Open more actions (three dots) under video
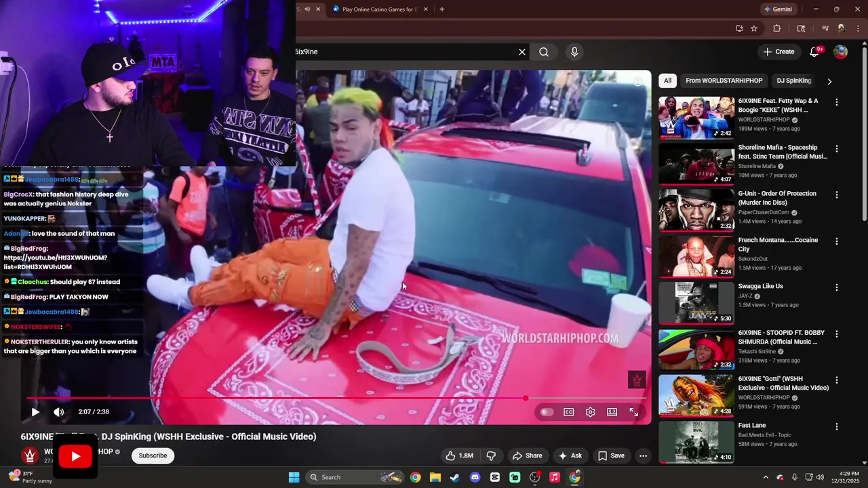The height and width of the screenshot is (488, 868). click(644, 455)
